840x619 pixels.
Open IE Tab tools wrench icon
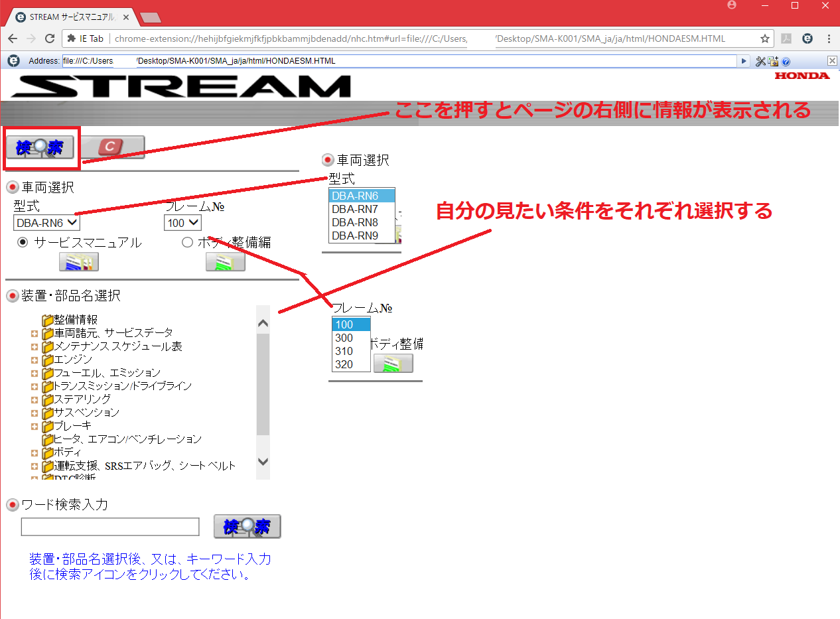click(761, 61)
